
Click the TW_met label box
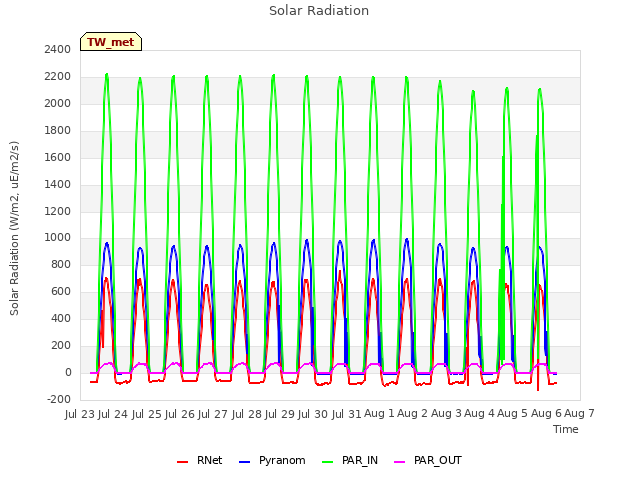point(111,42)
